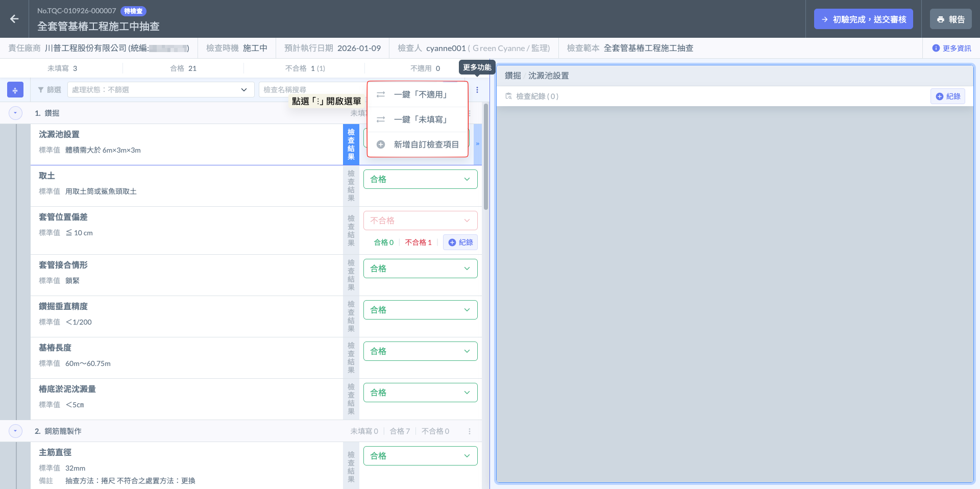Click the double-arrow icon on 沈澱池設置 row
This screenshot has width=980, height=489.
point(478,144)
